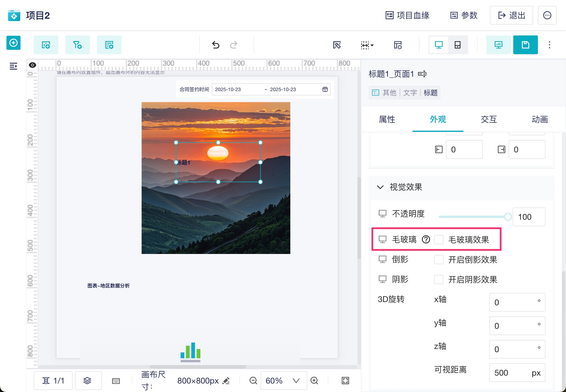Click the fit-to-screen icon in bottom bar

tap(345, 380)
